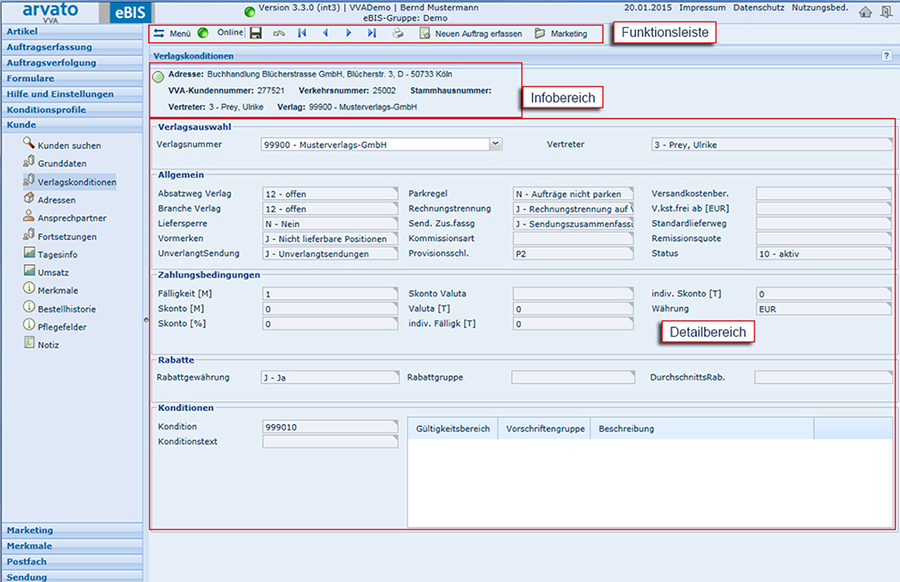900x582 pixels.
Task: Click the Adressen icon
Action: [x=29, y=199]
